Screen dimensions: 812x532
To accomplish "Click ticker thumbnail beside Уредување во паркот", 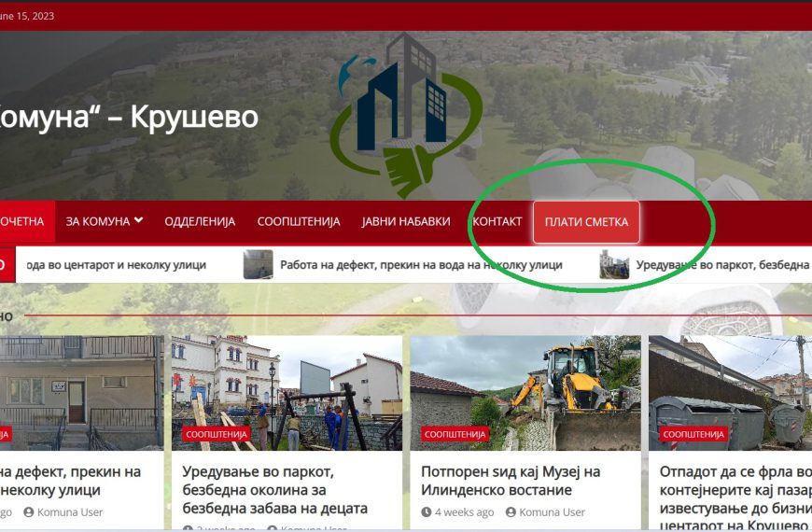I will tap(614, 264).
